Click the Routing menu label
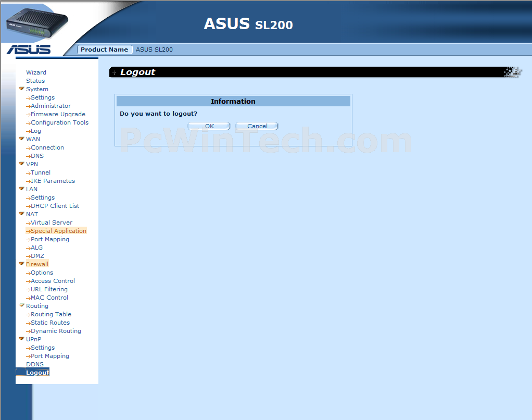The height and width of the screenshot is (420, 532). click(x=37, y=306)
